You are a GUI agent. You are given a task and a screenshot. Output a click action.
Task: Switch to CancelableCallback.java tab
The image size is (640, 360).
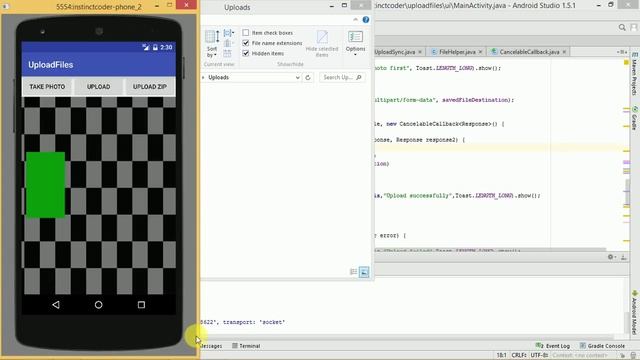click(529, 52)
